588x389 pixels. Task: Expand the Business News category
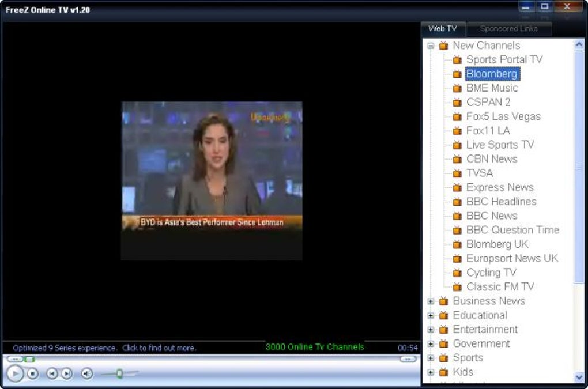click(431, 301)
